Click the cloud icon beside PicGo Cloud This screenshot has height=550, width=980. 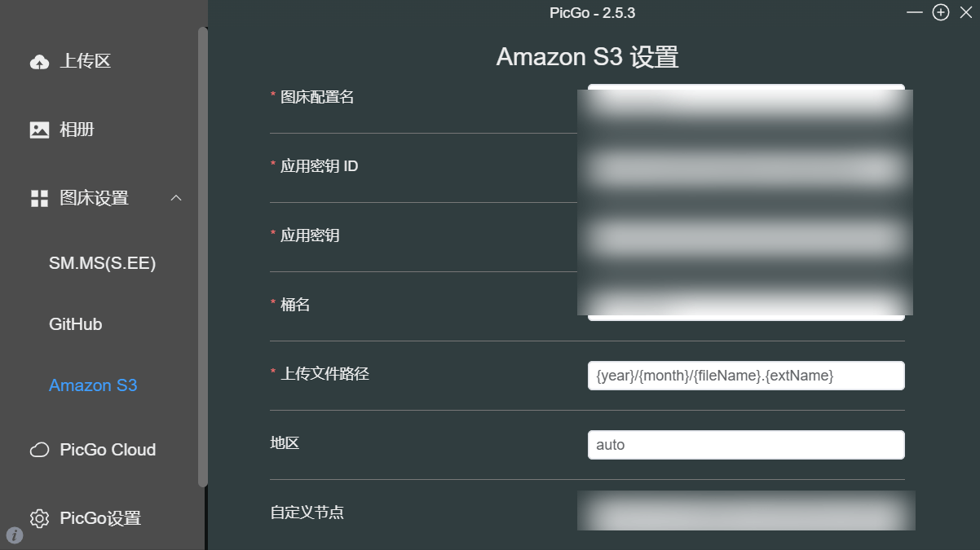click(x=39, y=450)
